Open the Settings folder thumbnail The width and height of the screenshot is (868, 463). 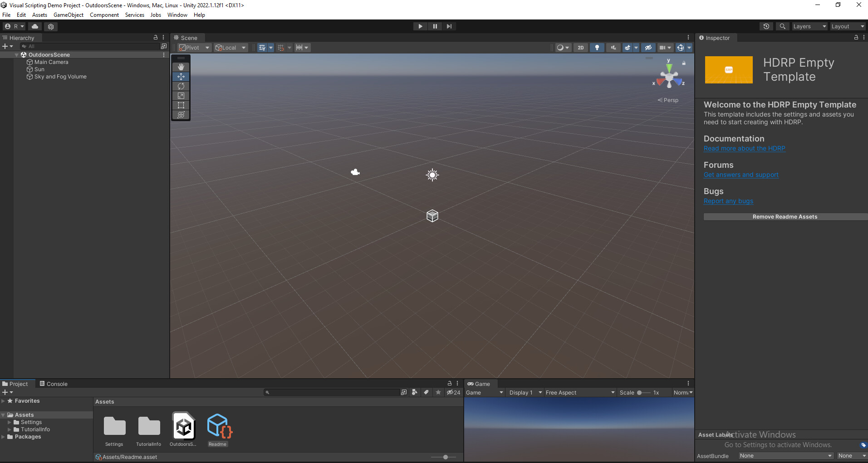[x=114, y=426]
